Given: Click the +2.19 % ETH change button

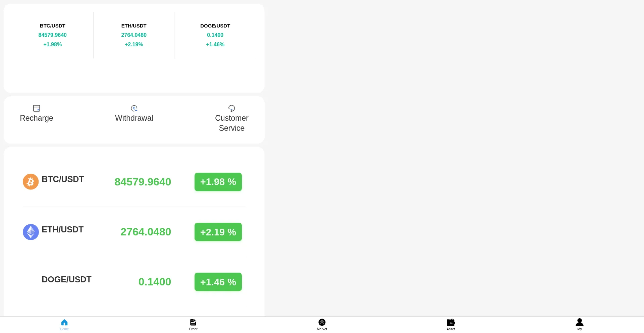Looking at the screenshot, I should coord(218,232).
